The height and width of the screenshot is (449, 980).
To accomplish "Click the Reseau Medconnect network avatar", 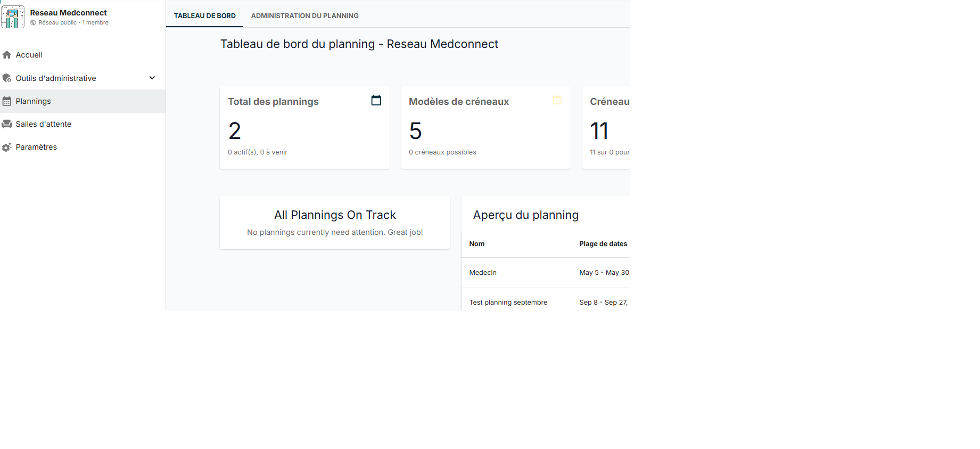I will [x=13, y=17].
